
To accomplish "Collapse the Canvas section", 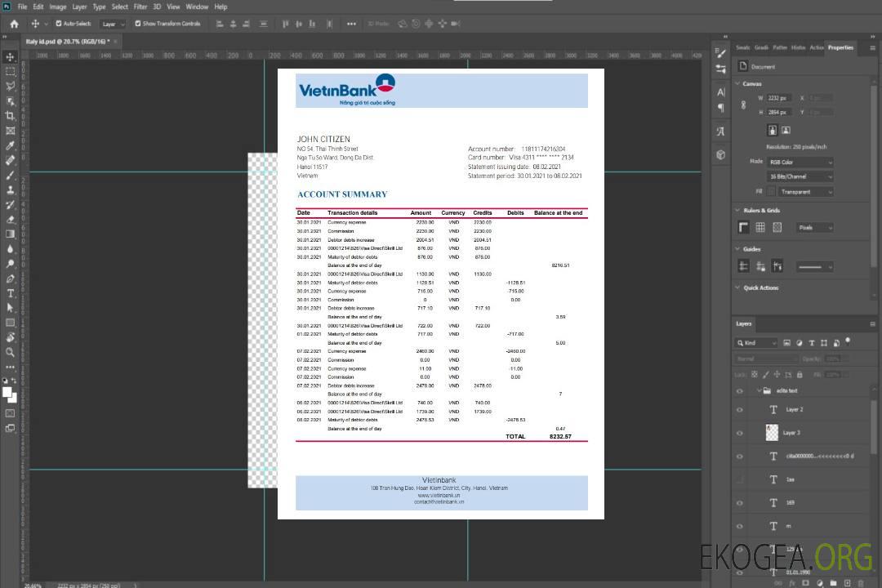I will click(x=737, y=83).
